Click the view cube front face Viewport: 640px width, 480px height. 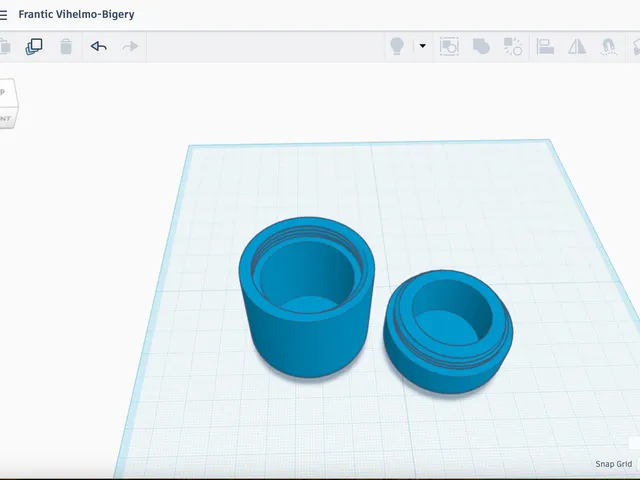pyautogui.click(x=8, y=118)
